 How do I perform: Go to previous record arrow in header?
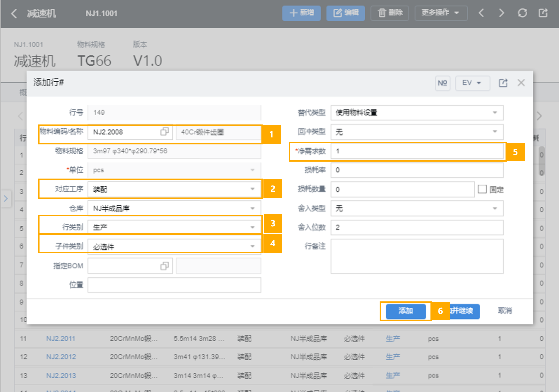(481, 13)
